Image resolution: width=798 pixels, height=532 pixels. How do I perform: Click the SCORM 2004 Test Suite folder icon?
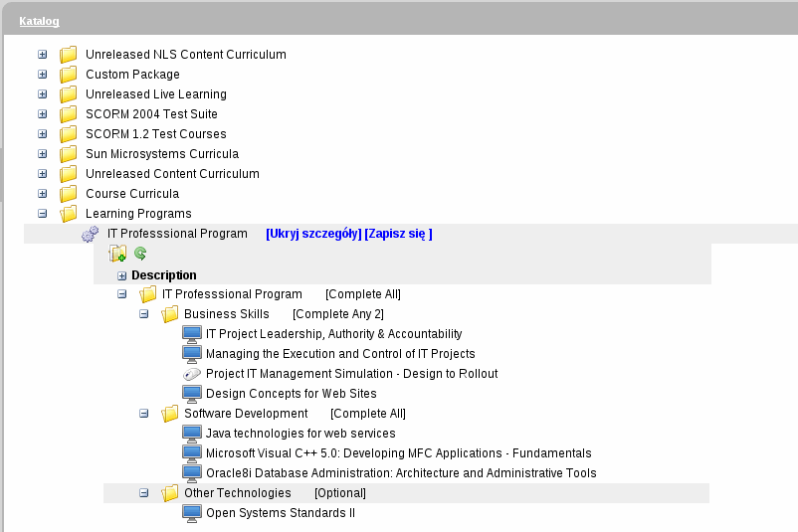68,114
